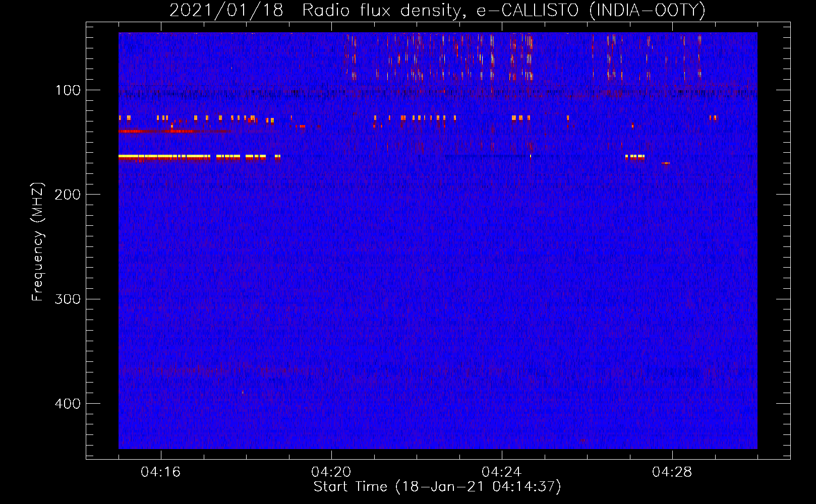Click the 04:16 time tick label

coord(161,472)
